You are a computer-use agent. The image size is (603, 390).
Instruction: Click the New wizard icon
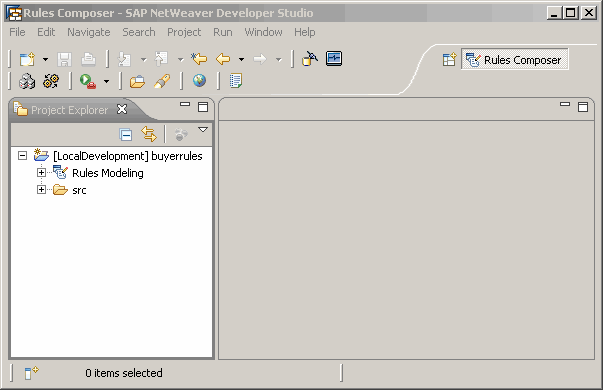click(27, 59)
